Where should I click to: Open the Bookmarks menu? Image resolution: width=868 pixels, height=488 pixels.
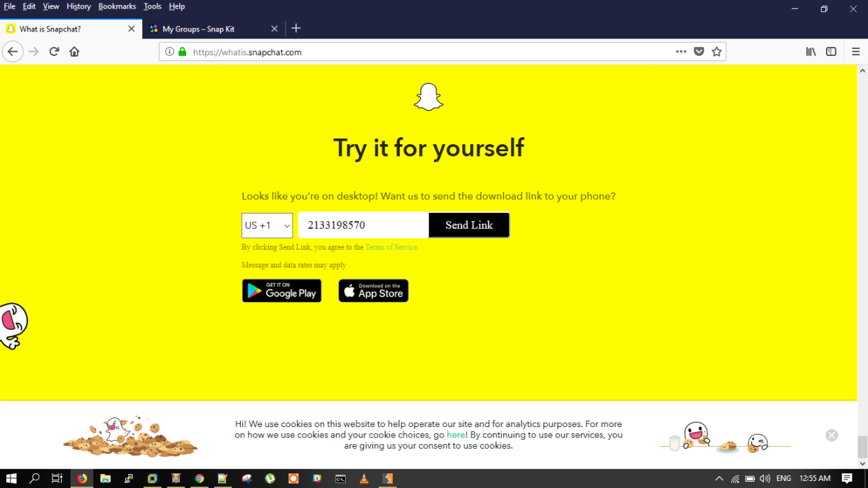click(x=117, y=6)
